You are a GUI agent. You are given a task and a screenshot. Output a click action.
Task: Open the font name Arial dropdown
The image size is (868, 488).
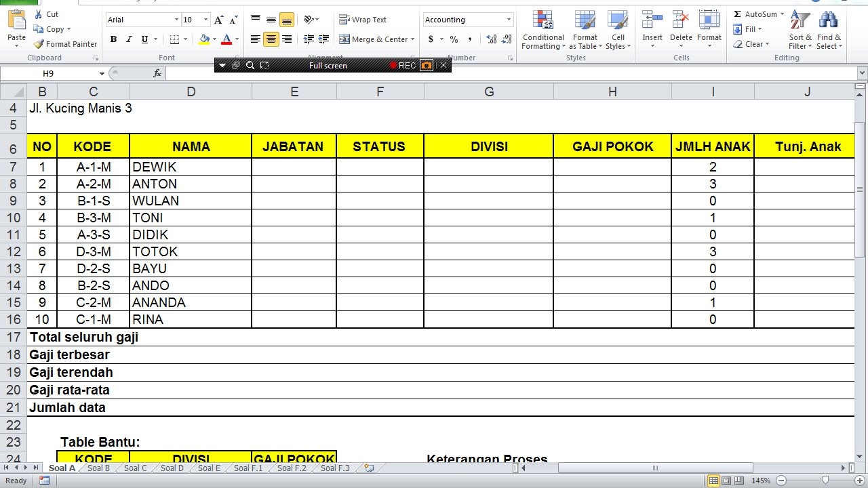pyautogui.click(x=176, y=20)
